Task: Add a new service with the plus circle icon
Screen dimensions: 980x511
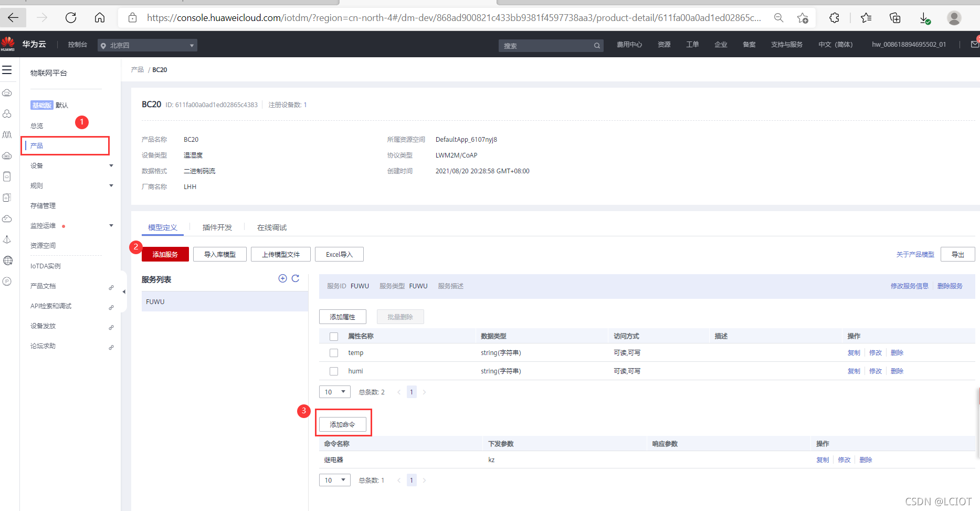Action: [x=282, y=278]
